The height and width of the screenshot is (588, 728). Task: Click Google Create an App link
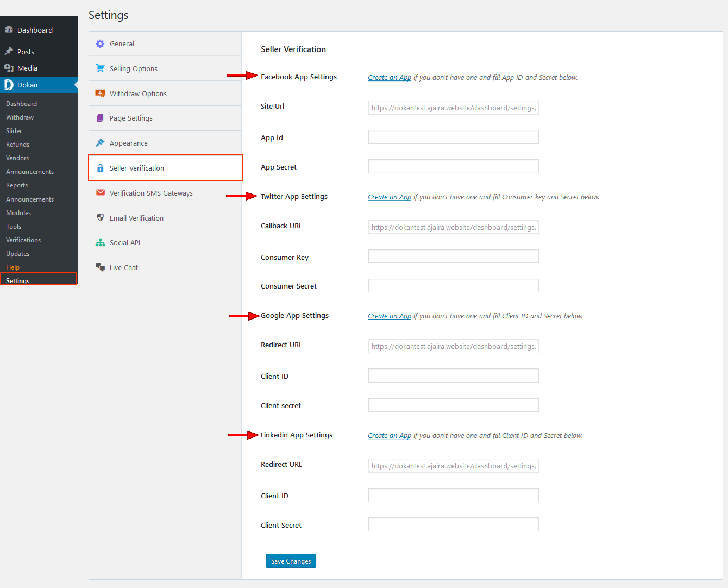pos(390,316)
